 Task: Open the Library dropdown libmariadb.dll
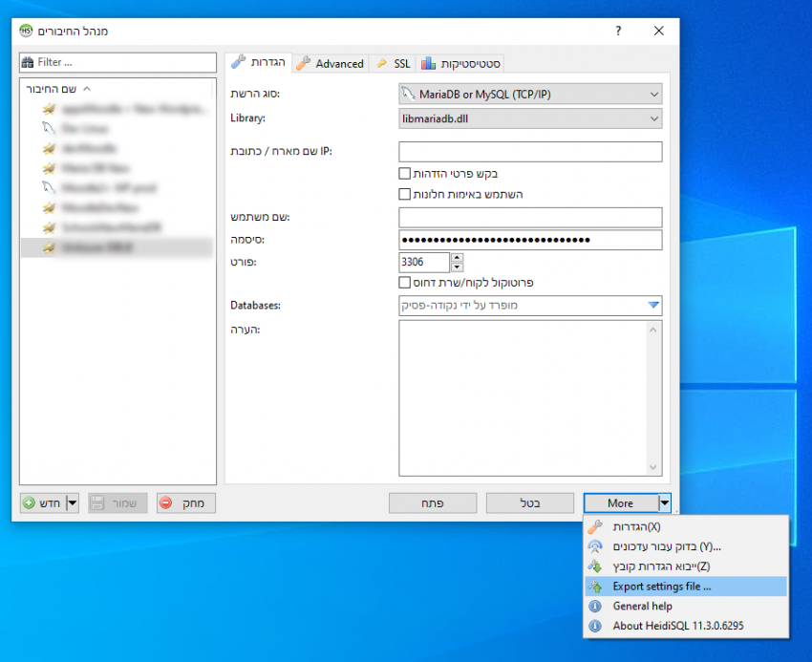[x=530, y=118]
